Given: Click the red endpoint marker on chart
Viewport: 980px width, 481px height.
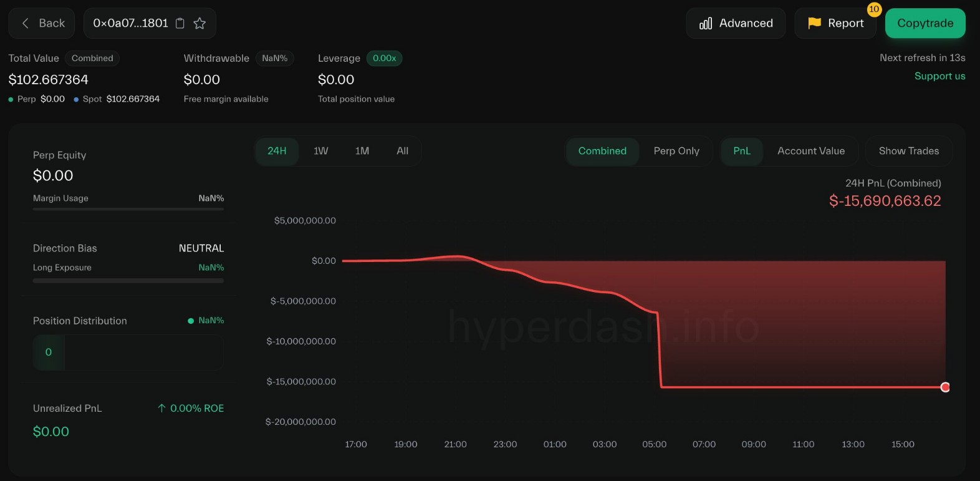Looking at the screenshot, I should point(945,387).
